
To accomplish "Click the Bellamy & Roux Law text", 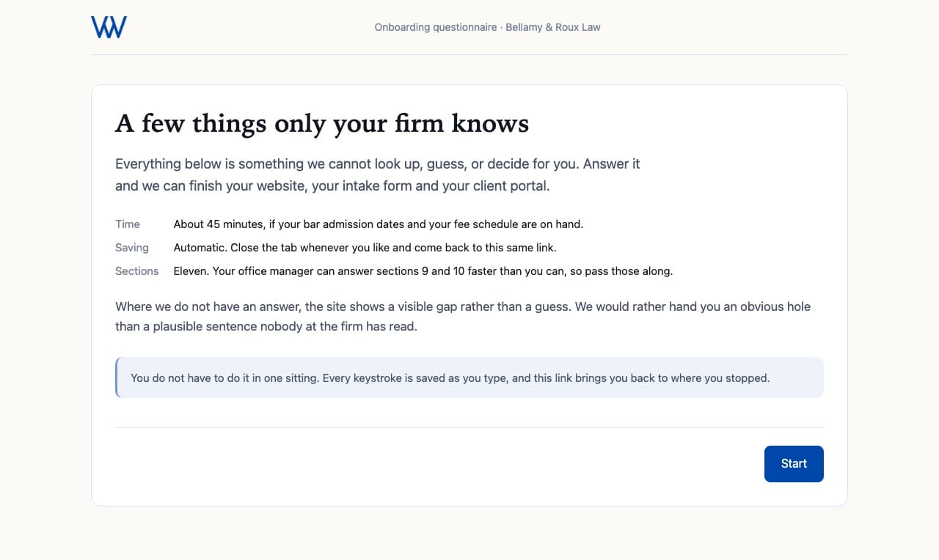I will (553, 27).
